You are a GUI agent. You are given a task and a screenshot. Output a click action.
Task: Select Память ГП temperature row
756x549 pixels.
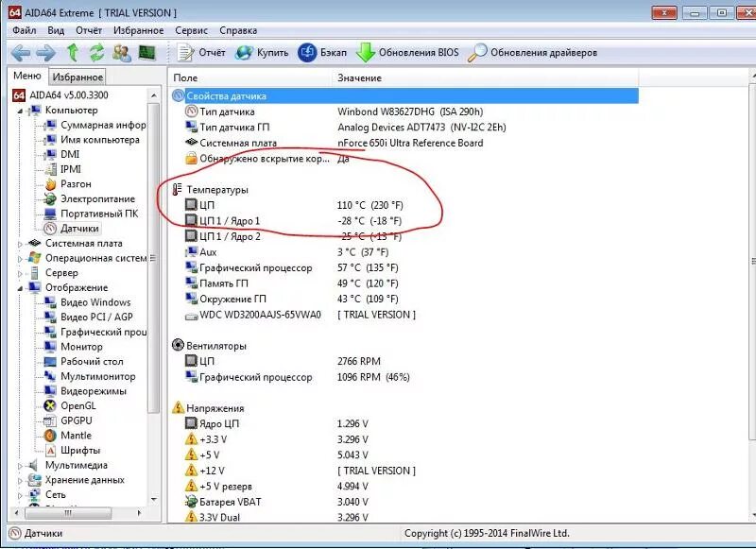point(405,283)
